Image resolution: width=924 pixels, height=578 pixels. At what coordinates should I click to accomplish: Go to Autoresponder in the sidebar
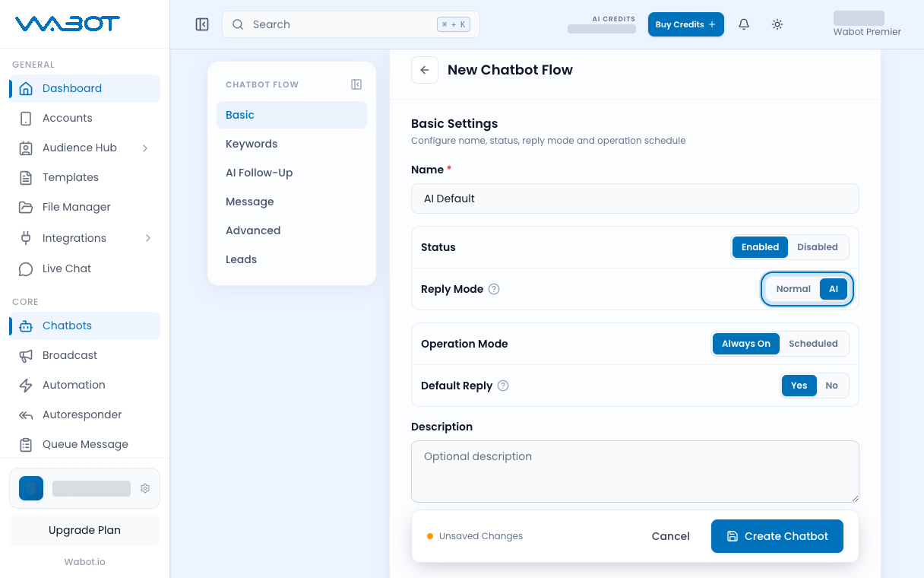pos(84,414)
